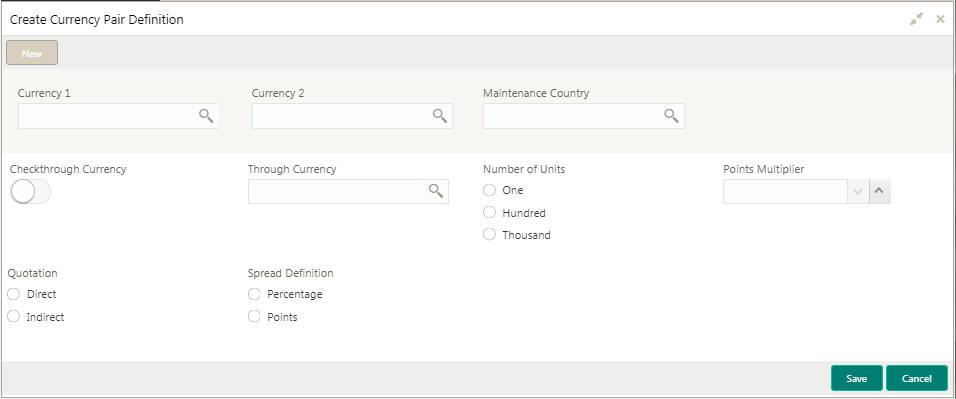
Task: Select Hundred for Number of Units
Action: [489, 212]
